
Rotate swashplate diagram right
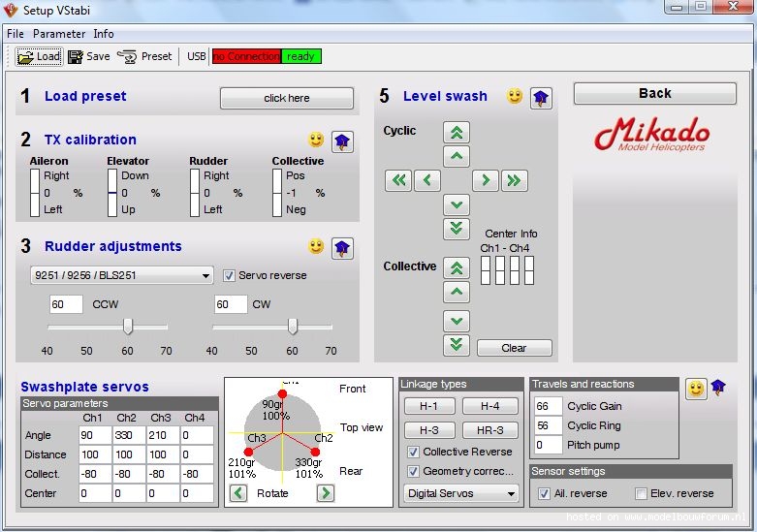[x=326, y=493]
